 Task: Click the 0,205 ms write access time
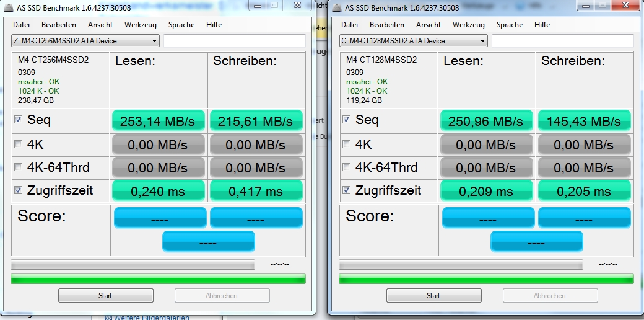pyautogui.click(x=585, y=191)
